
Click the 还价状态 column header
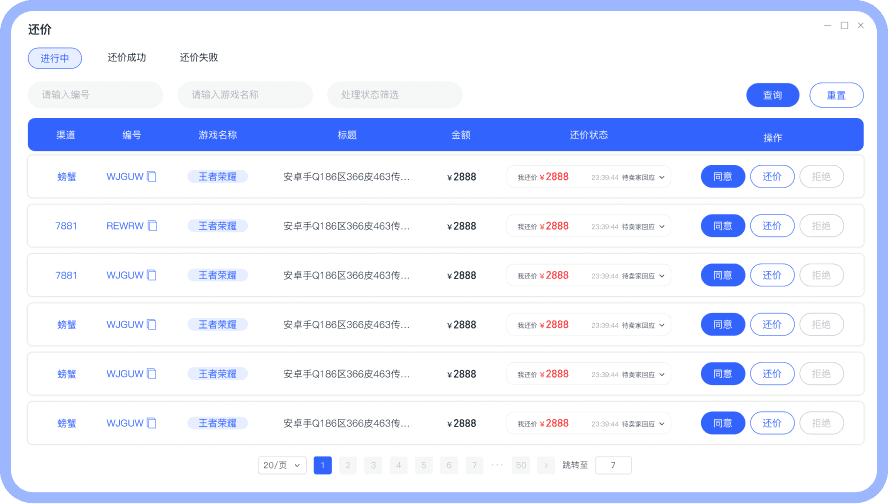[589, 135]
